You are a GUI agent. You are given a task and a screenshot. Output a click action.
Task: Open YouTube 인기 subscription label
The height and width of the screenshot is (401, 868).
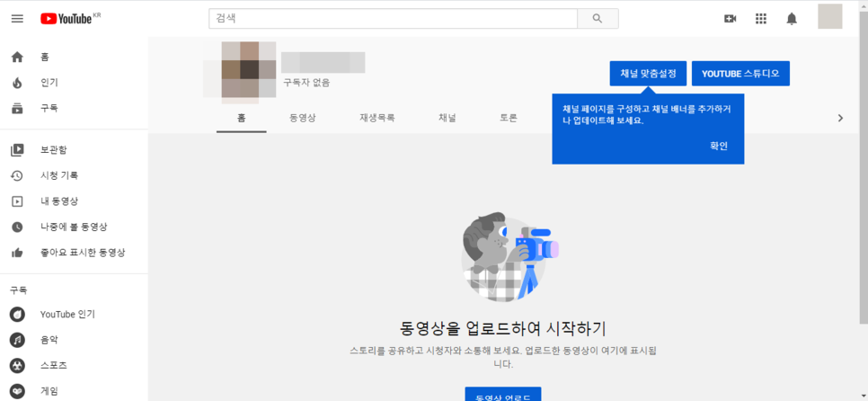(67, 314)
